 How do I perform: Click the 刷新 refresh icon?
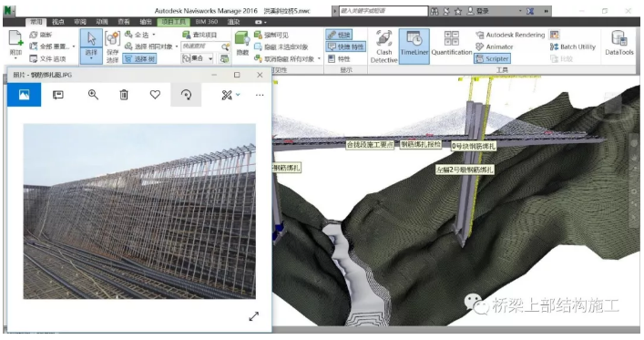tap(34, 35)
